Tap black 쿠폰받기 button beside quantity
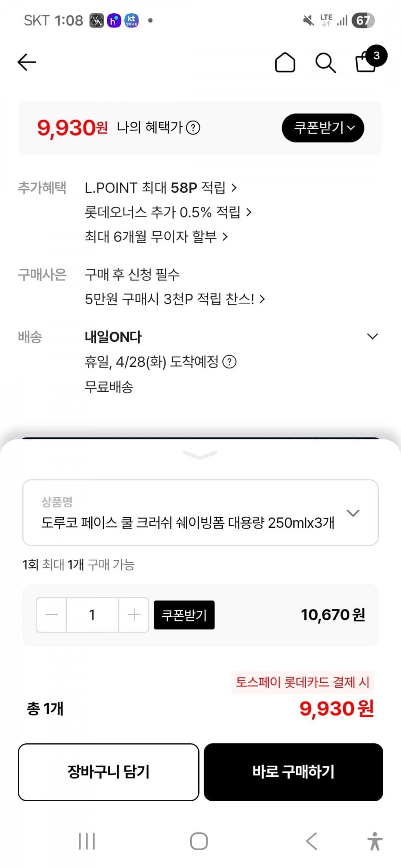 (184, 615)
